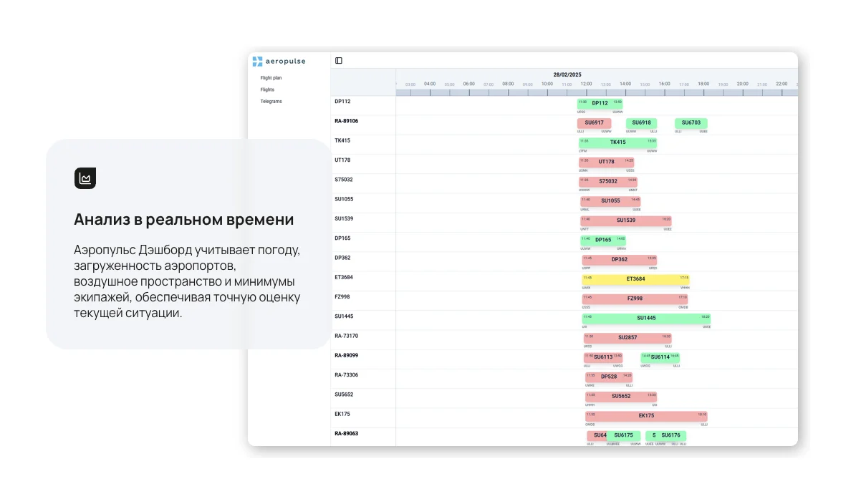Open the Flights menu item
The width and height of the screenshot is (856, 504).
pos(267,89)
